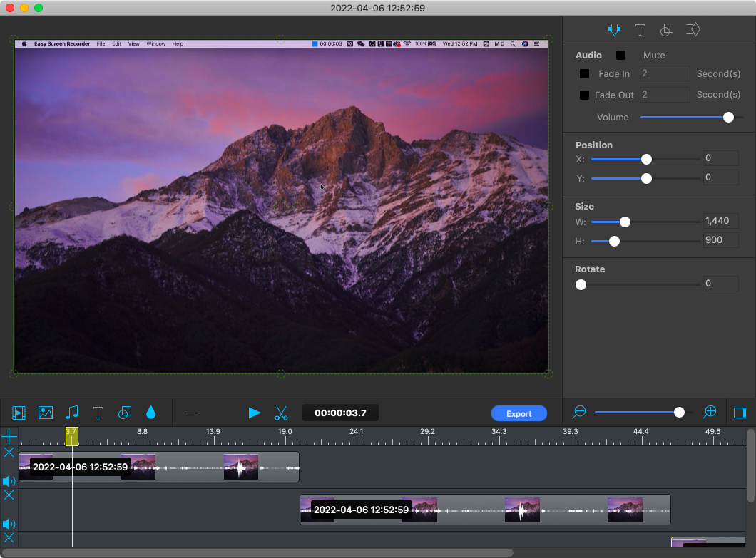This screenshot has width=756, height=558.
Task: Click the water droplet watermark icon
Action: point(150,413)
